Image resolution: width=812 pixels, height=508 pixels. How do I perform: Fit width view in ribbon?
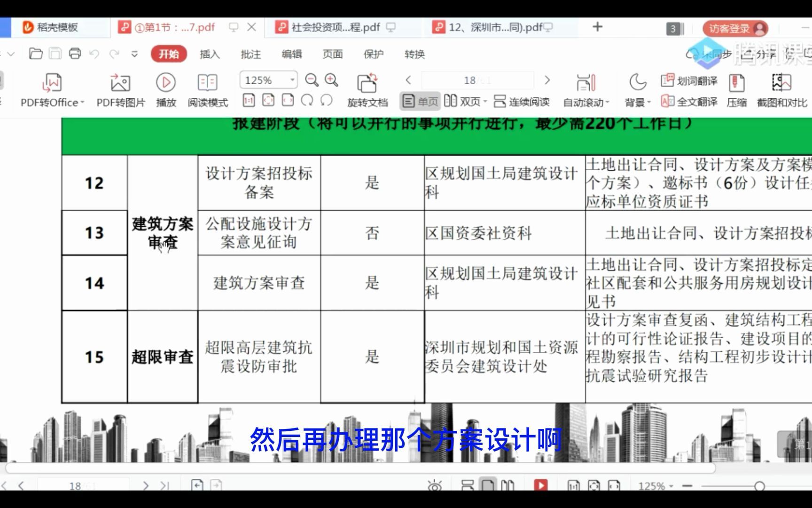288,100
